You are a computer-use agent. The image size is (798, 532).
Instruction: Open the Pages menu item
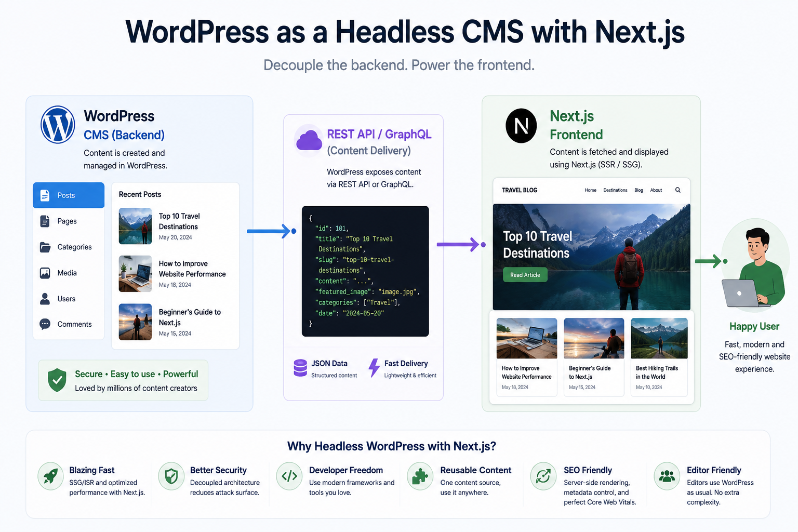click(69, 221)
